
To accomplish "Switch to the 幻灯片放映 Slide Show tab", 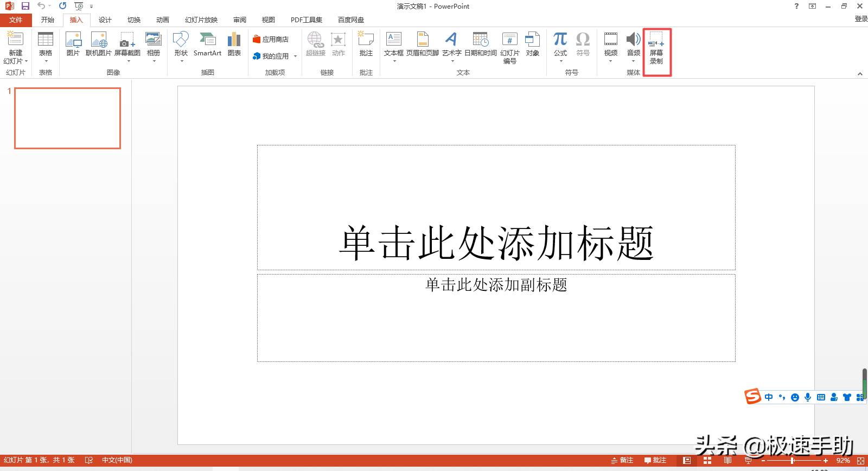I will (x=201, y=20).
